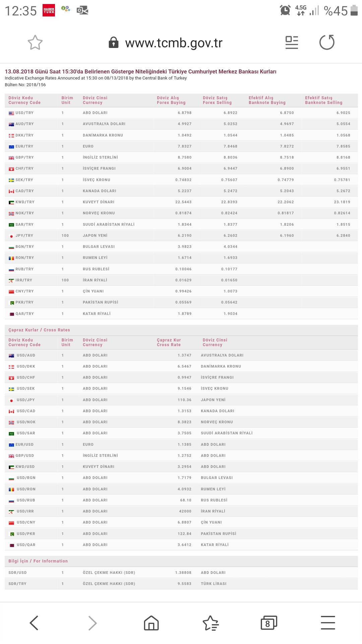Open the browser hamburger menu
The height and width of the screenshot is (644, 362).
click(x=328, y=623)
